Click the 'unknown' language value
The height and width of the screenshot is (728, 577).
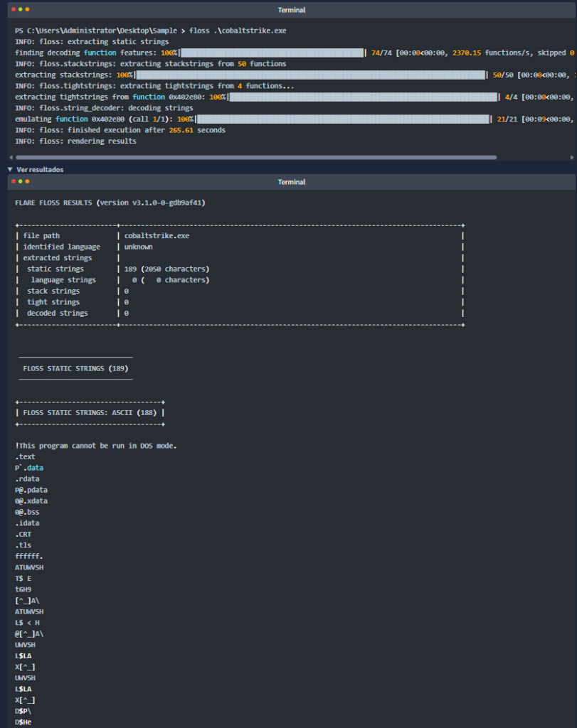139,247
